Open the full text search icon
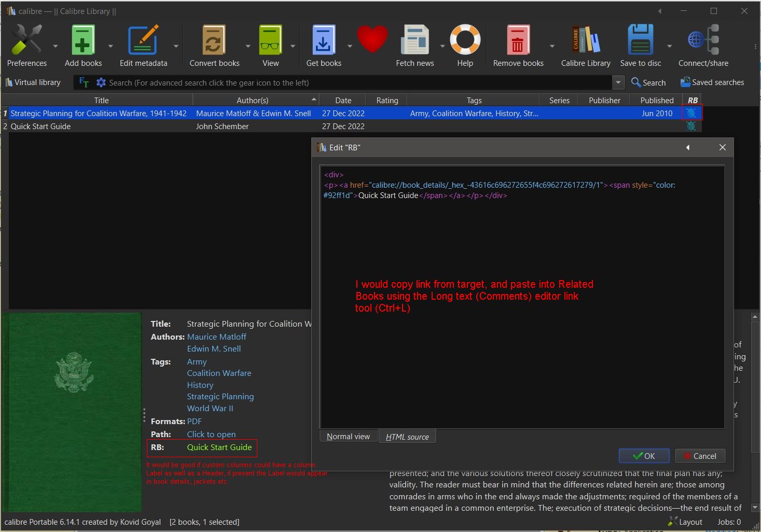Image resolution: width=761 pixels, height=532 pixels. [x=84, y=82]
